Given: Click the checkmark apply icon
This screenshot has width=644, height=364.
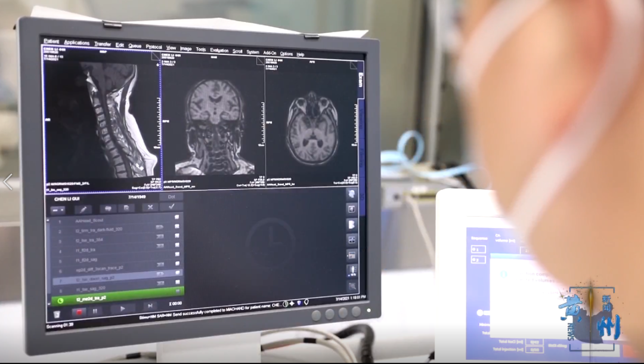Looking at the screenshot, I should [171, 206].
